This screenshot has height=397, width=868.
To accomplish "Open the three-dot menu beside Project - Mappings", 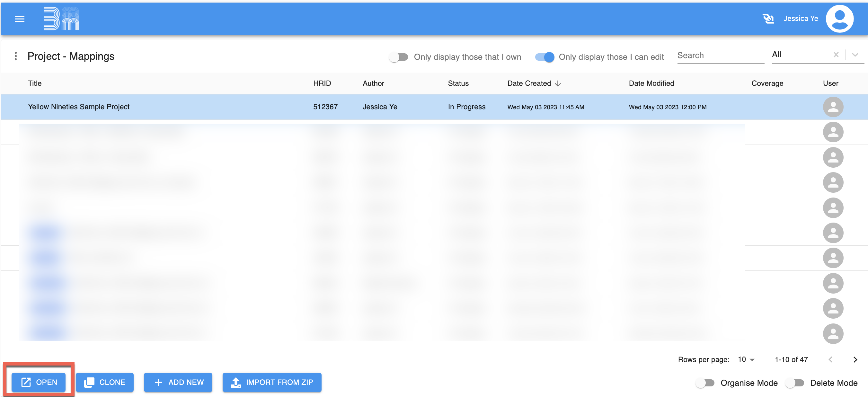I will pos(15,56).
